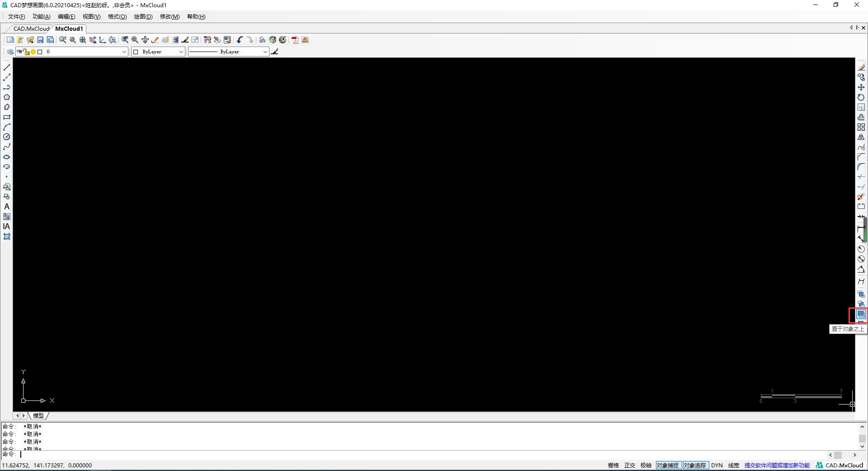The width and height of the screenshot is (868, 471).
Task: Select the Mirror tool
Action: coord(861,137)
